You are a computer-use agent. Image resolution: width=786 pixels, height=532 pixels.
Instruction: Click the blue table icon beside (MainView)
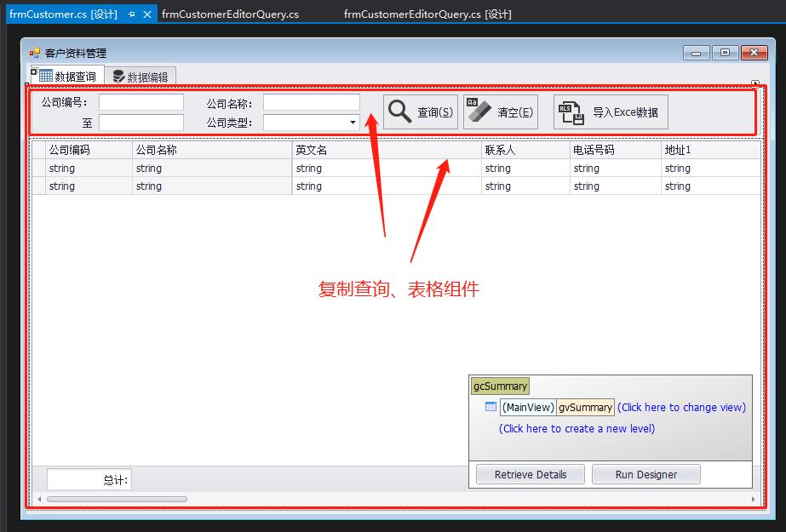490,407
